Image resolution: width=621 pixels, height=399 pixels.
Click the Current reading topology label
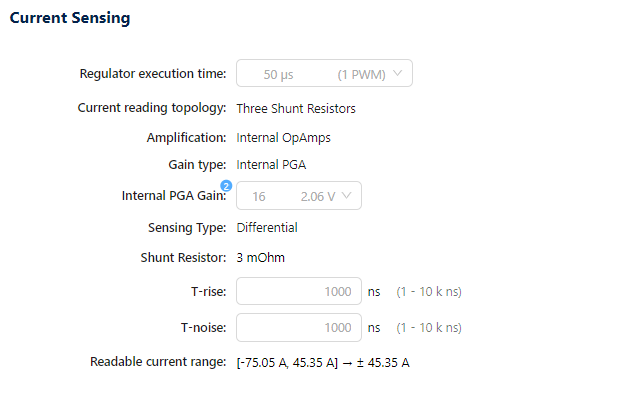pyautogui.click(x=152, y=108)
